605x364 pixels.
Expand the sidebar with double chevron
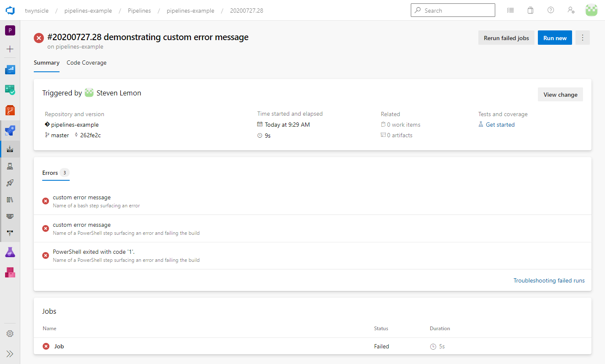(10, 354)
